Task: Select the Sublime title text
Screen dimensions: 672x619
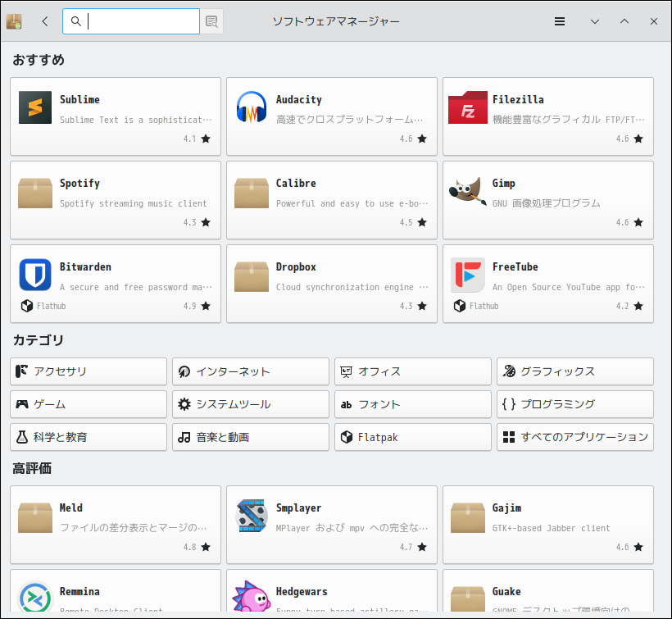Action: (79, 99)
